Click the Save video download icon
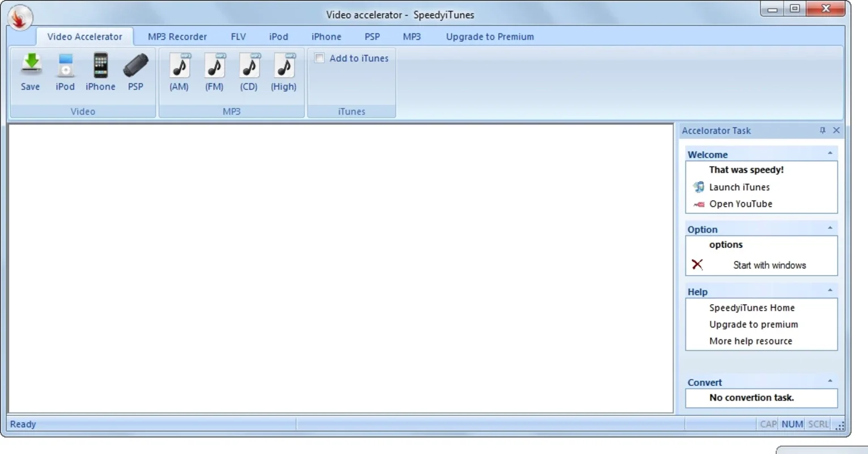The image size is (868, 454). click(31, 65)
